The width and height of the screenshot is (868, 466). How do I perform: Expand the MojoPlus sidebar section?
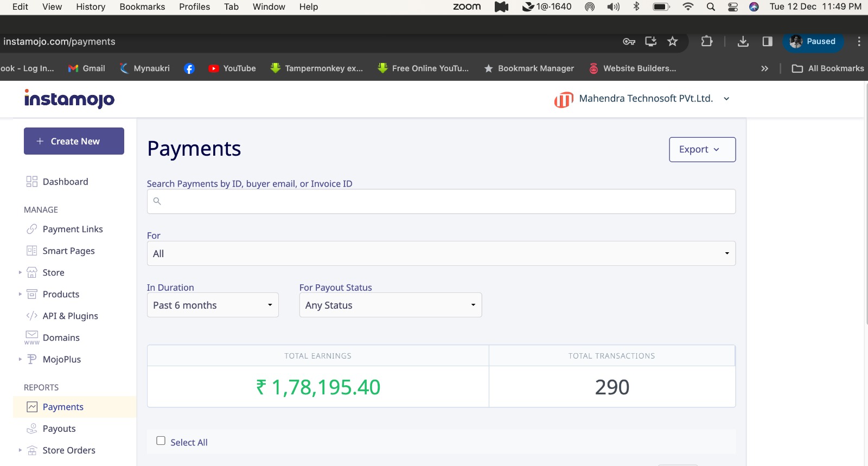tap(20, 359)
